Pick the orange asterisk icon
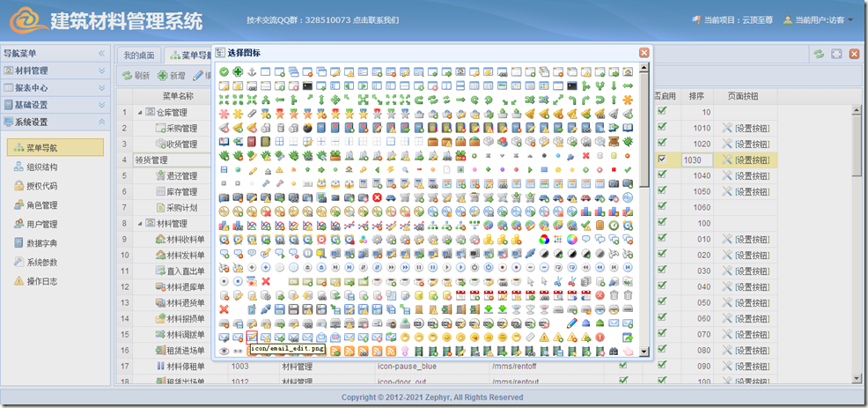This screenshot has width=868, height=408. (627, 100)
